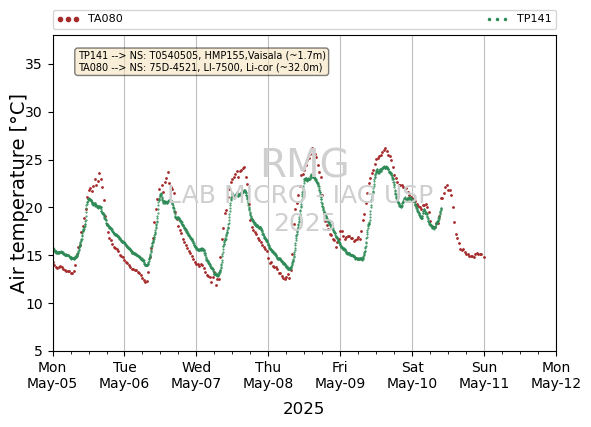Screen dimensions: 591x427
Task: Click the 10 y-axis tick label
Action: pos(34,304)
